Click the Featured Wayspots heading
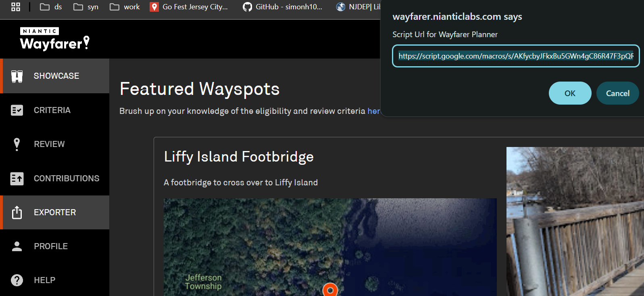This screenshot has height=296, width=644. coord(200,89)
